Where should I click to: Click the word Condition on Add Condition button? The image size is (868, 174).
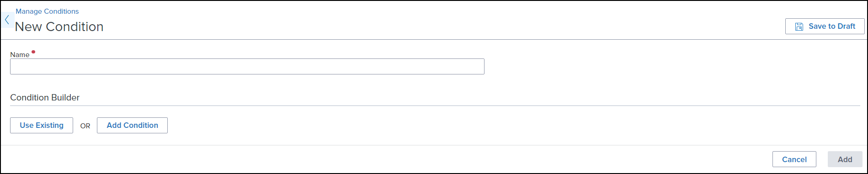141,125
